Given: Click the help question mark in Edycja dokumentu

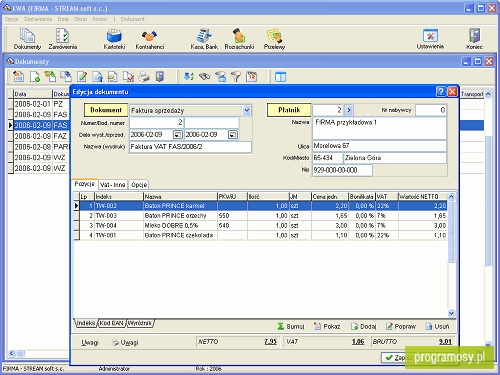Looking at the screenshot, I should [441, 92].
